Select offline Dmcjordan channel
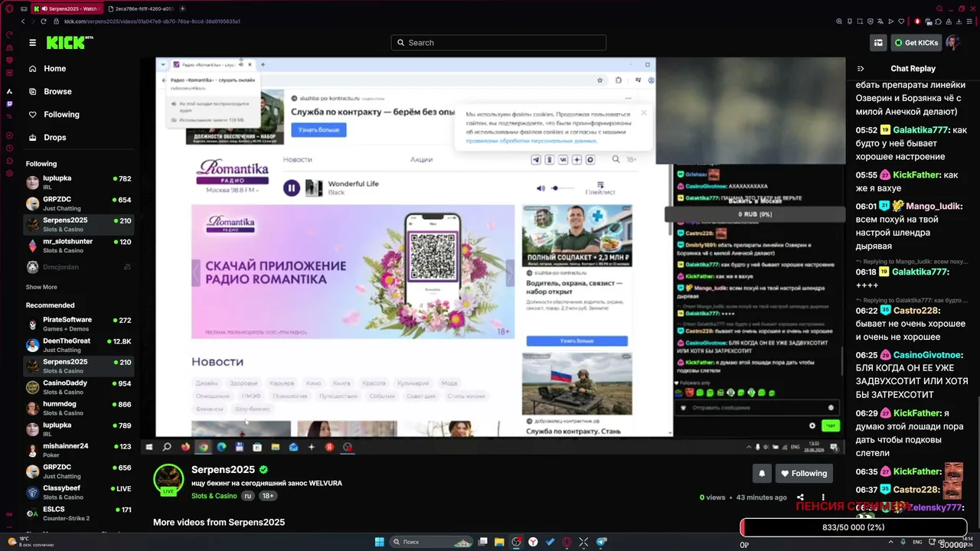 pos(79,267)
